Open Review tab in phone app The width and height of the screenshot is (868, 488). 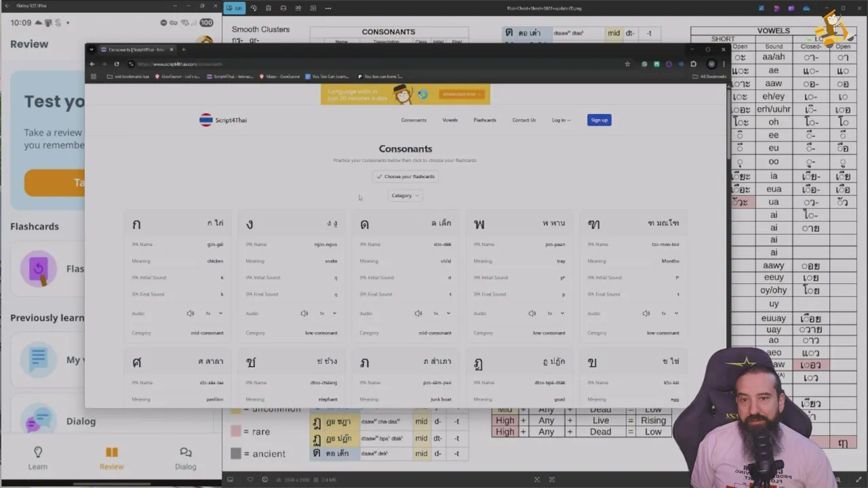pos(112,458)
